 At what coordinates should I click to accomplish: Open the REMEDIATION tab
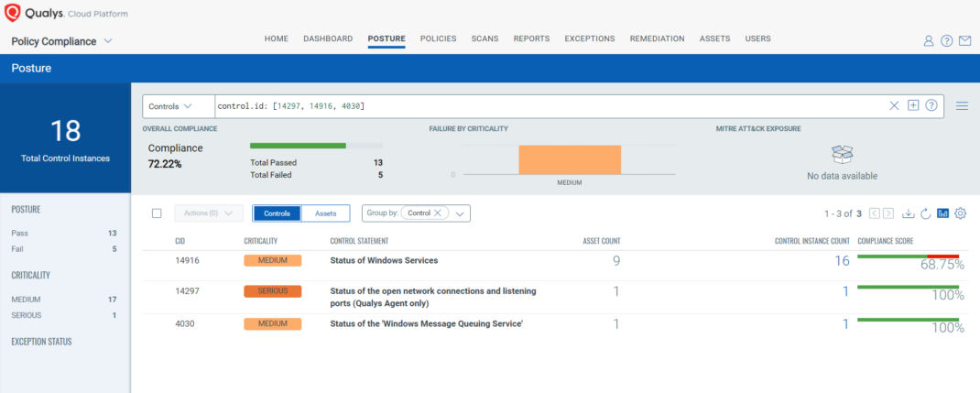(x=657, y=38)
